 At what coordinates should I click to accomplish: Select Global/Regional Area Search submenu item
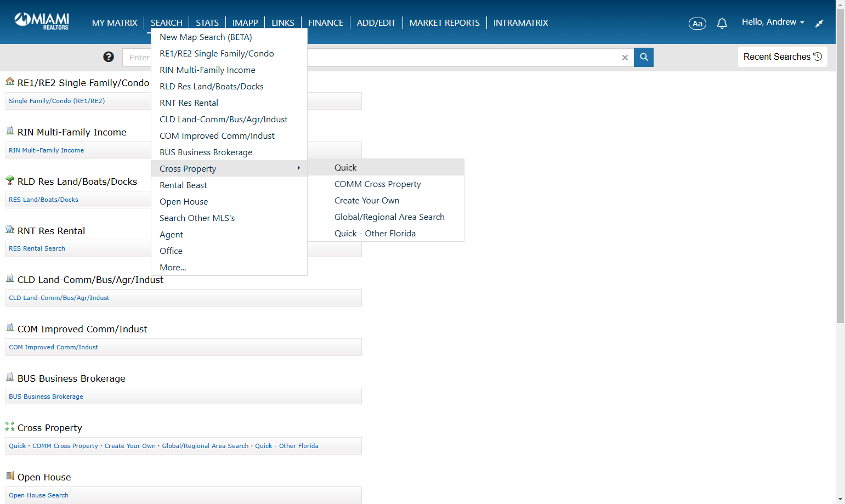(385, 217)
